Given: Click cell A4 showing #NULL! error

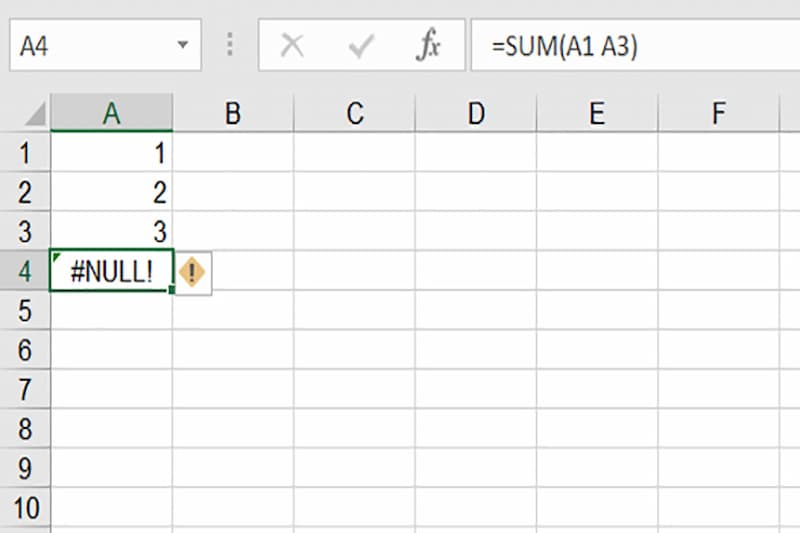Looking at the screenshot, I should [x=111, y=272].
